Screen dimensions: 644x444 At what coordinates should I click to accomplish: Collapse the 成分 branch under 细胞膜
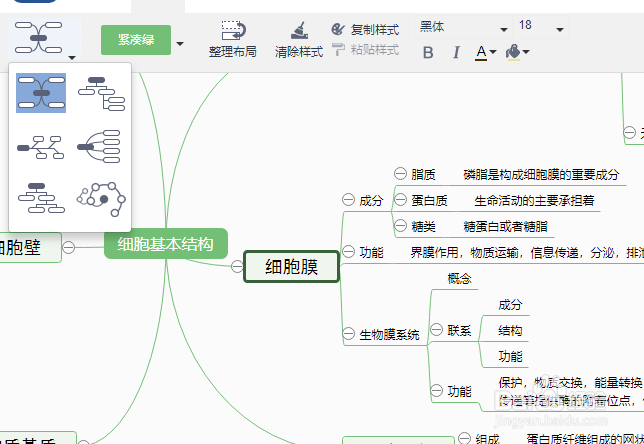(348, 200)
